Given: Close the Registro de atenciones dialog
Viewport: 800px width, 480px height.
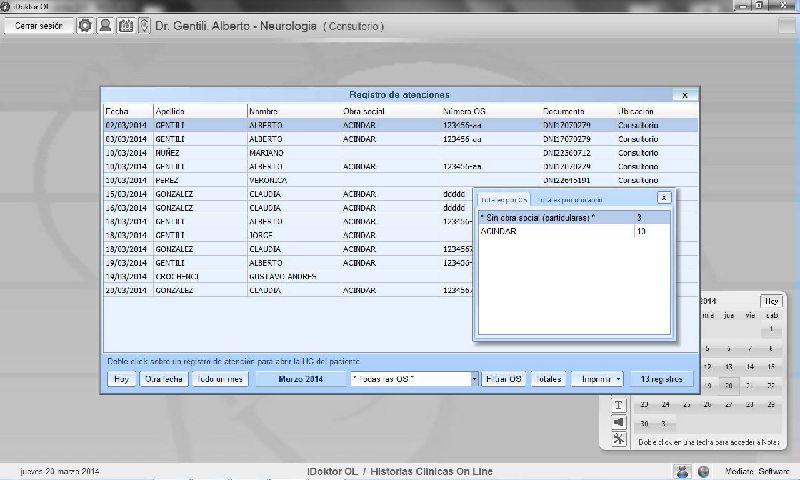Looking at the screenshot, I should tap(685, 95).
